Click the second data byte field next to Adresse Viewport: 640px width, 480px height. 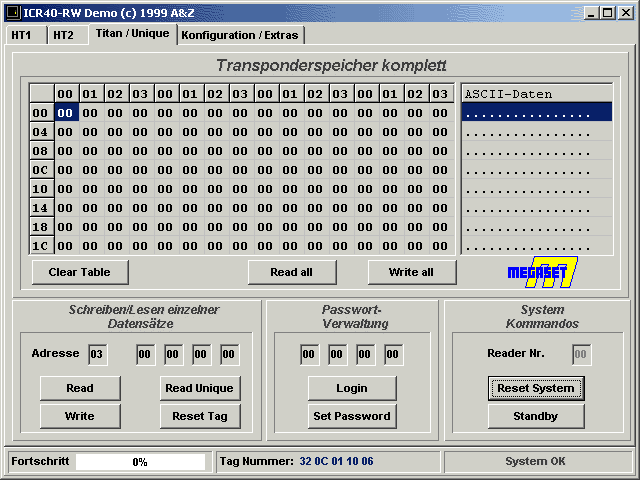pyautogui.click(x=174, y=354)
